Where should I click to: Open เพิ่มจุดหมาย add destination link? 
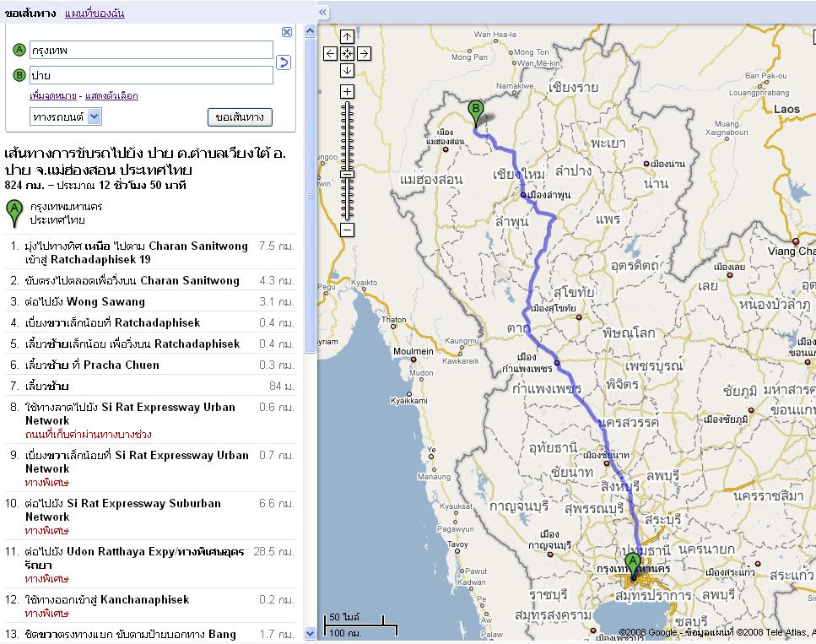53,95
